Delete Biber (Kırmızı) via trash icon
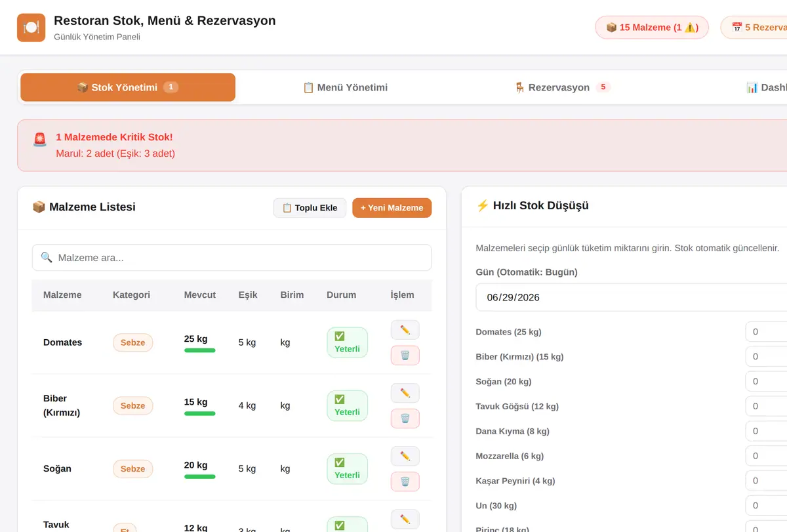787x532 pixels. coord(405,418)
